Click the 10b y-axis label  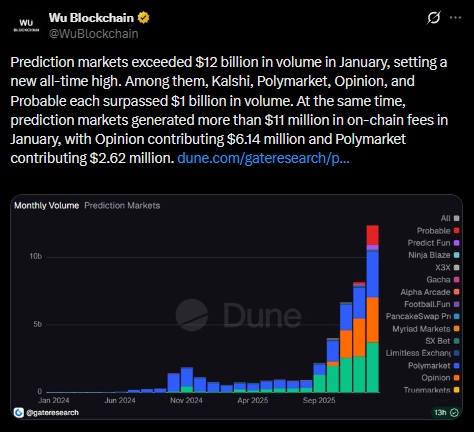[x=36, y=256]
